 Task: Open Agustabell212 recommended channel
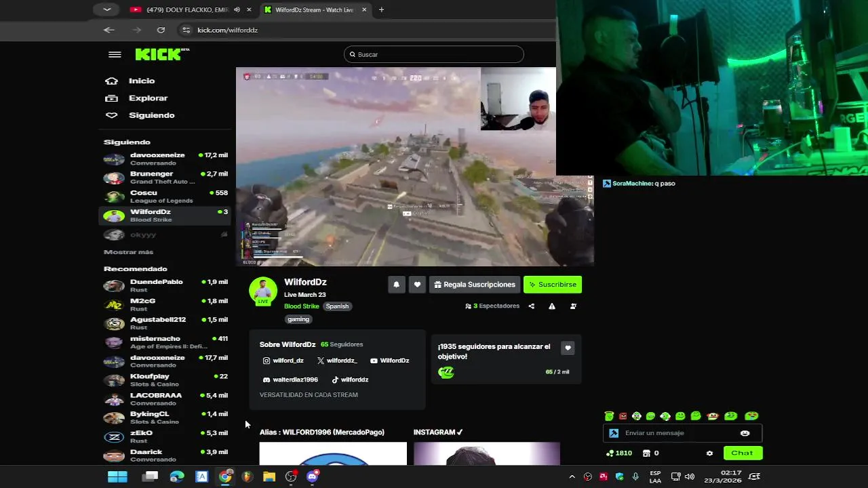(165, 323)
